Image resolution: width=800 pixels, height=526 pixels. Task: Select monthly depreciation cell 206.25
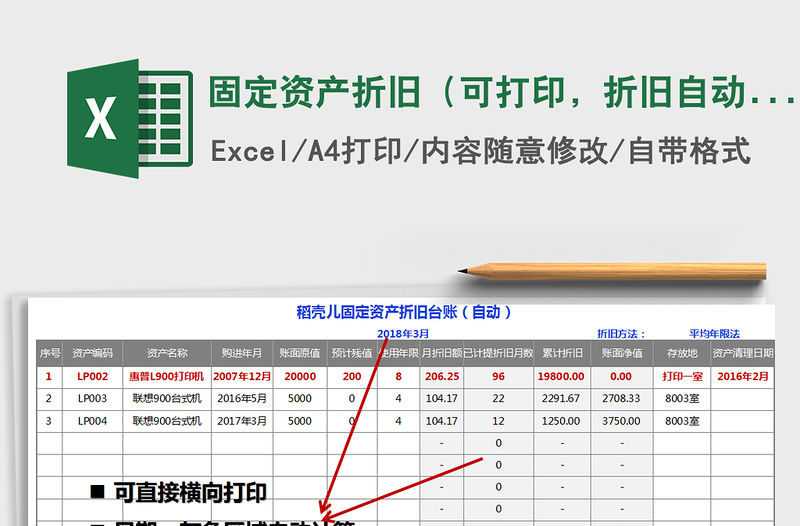click(441, 377)
